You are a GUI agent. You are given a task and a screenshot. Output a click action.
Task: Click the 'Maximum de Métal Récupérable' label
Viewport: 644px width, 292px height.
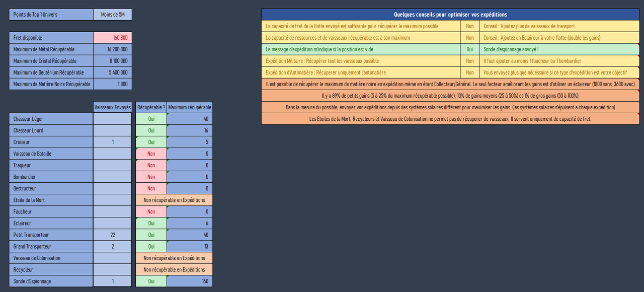tap(51, 49)
